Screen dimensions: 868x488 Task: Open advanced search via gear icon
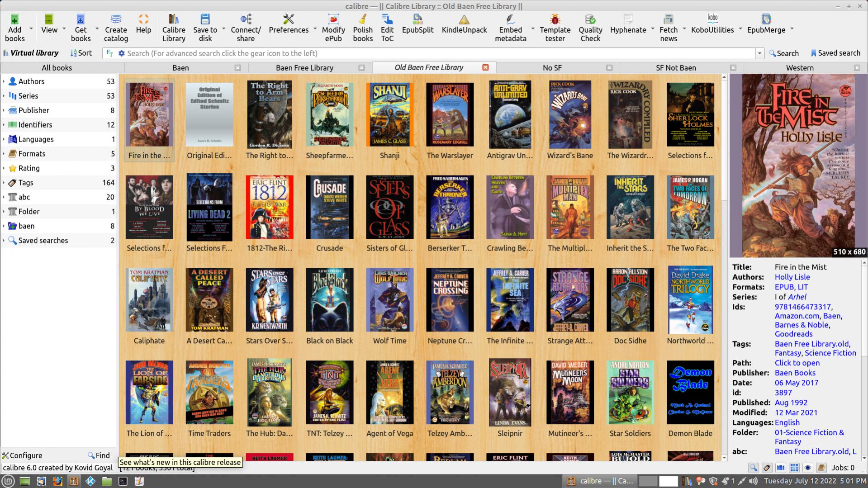pyautogui.click(x=121, y=53)
